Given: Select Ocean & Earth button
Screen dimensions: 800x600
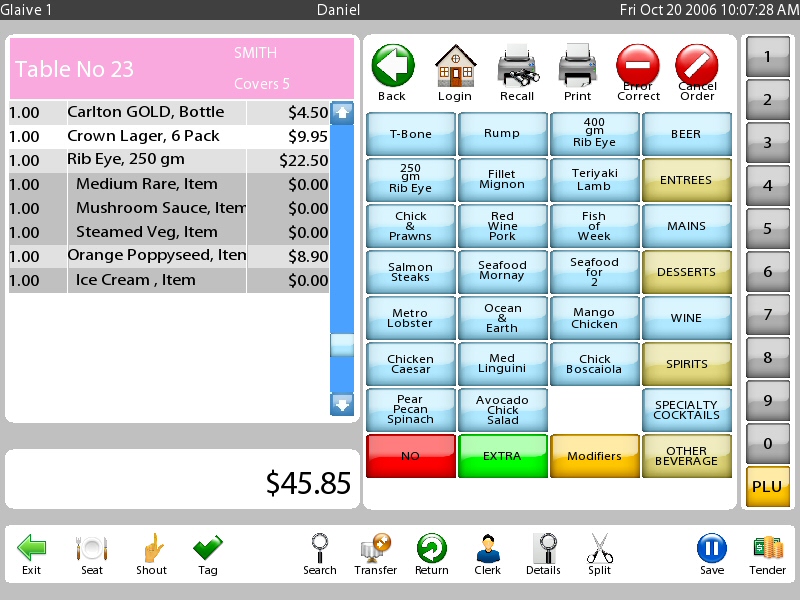Looking at the screenshot, I should tap(503, 318).
